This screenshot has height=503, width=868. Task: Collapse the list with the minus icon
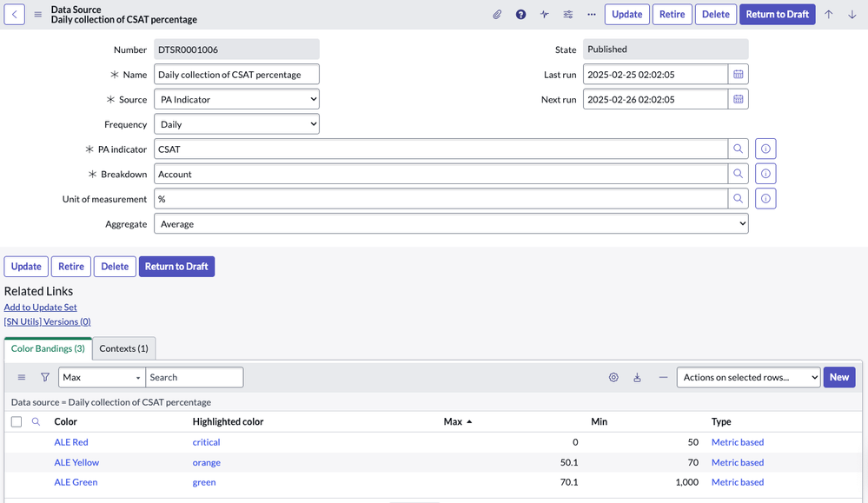(662, 377)
